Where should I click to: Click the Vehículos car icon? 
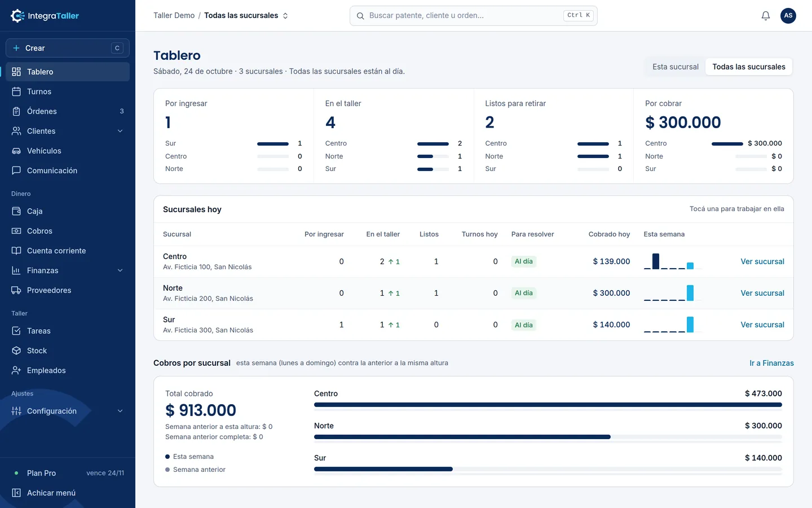(x=16, y=151)
